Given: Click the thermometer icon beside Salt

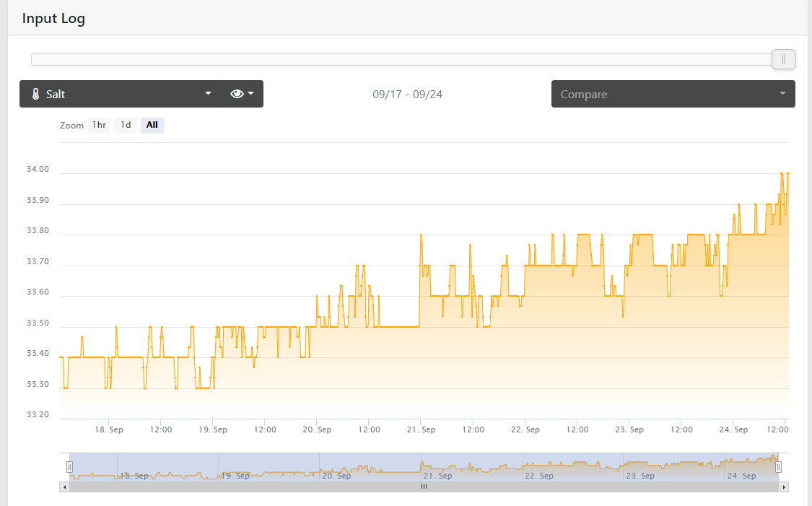Looking at the screenshot, I should 36,95.
